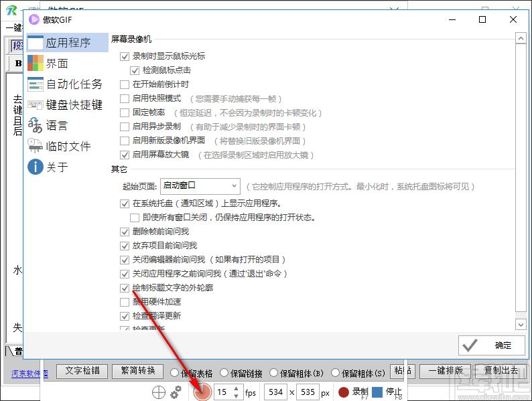Click settings scrollbar up arrow

tap(521, 38)
